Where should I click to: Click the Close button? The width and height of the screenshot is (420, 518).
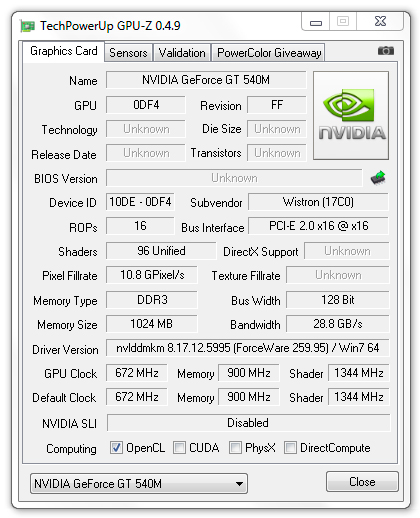click(362, 482)
